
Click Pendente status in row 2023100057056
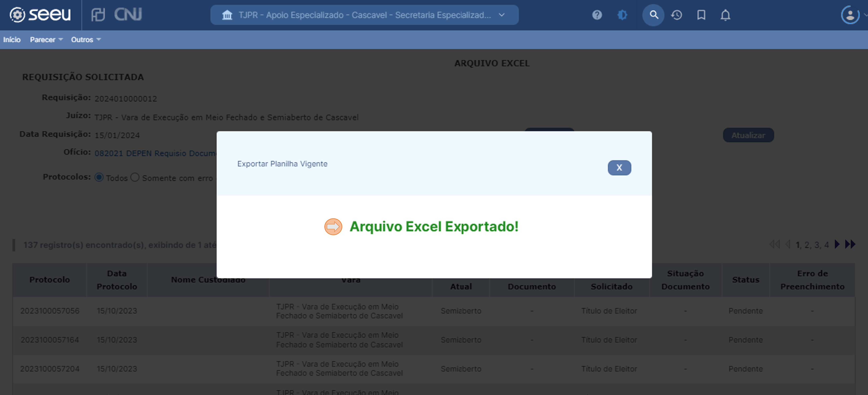[x=745, y=311]
